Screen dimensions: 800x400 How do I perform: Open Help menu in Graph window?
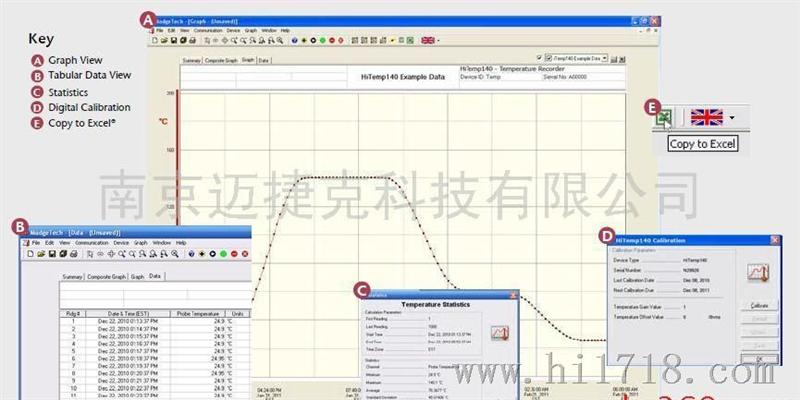coord(285,31)
